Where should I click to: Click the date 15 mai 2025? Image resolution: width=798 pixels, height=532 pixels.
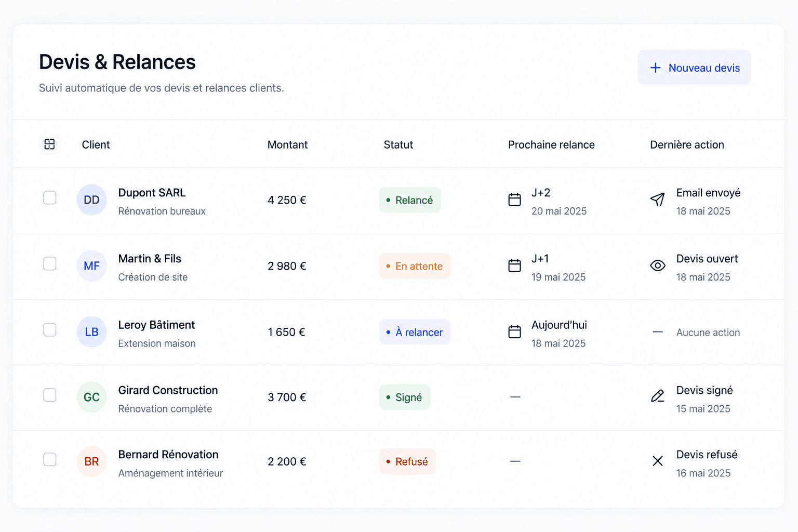703,409
